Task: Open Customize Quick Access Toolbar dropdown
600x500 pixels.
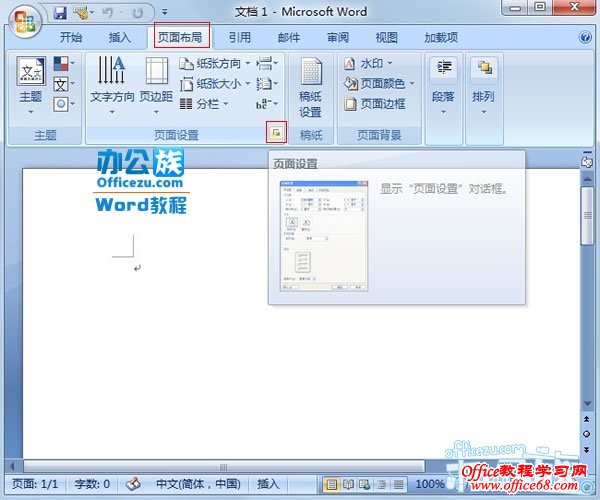Action: tap(165, 12)
